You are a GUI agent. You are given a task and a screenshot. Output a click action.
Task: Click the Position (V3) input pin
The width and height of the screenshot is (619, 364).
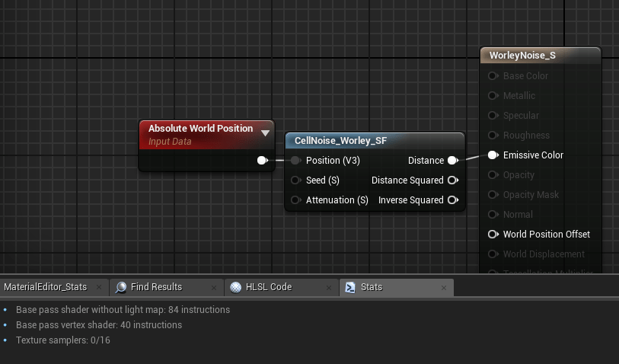295,161
